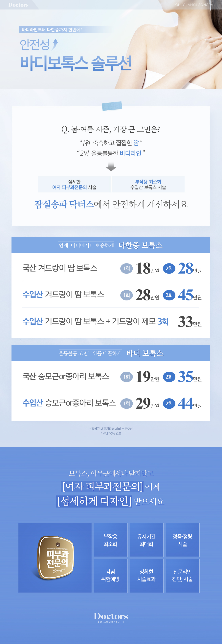Click the 2회 badge for 수입산 승모근or종아리 보톡스

pyautogui.click(x=169, y=403)
